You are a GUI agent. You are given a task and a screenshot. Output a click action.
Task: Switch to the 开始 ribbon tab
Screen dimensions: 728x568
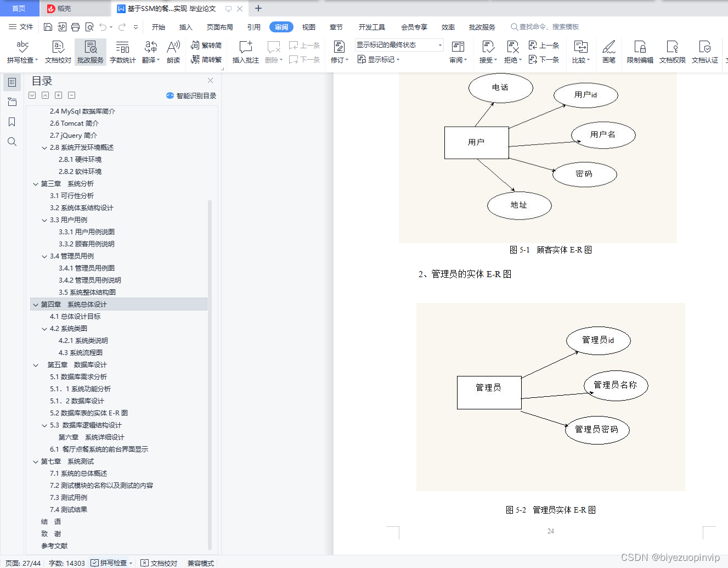tap(159, 27)
